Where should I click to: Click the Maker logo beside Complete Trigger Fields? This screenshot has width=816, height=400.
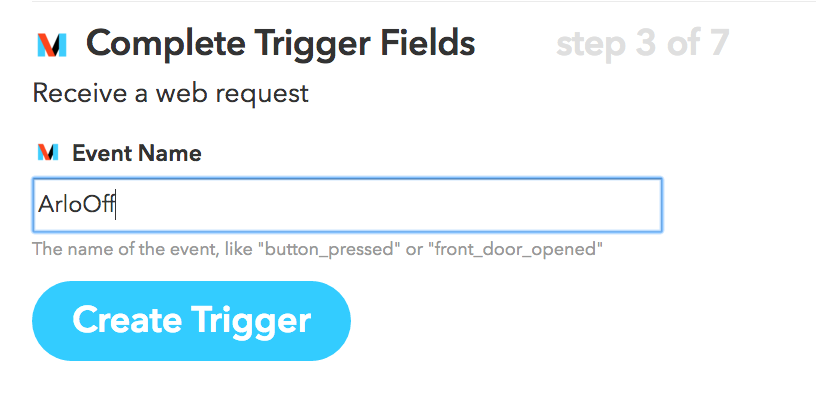tap(52, 45)
